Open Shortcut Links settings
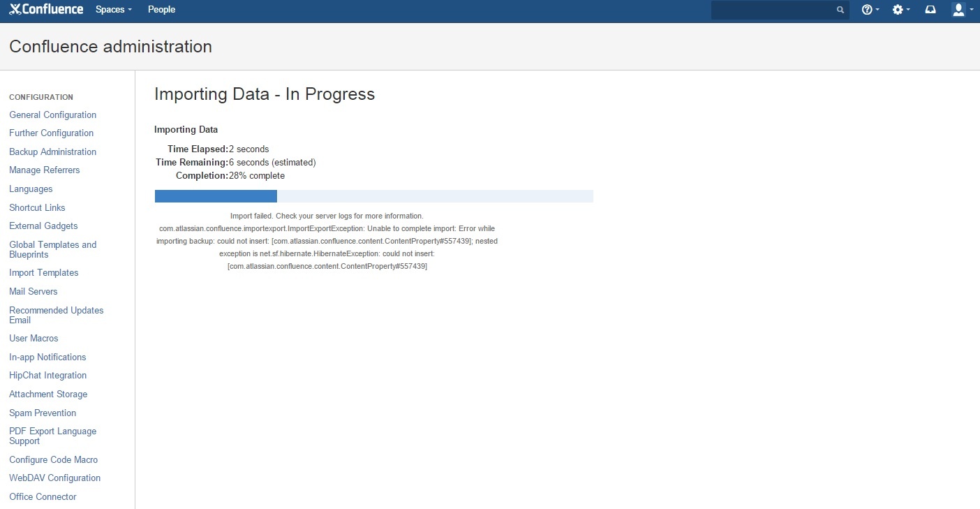 37,207
